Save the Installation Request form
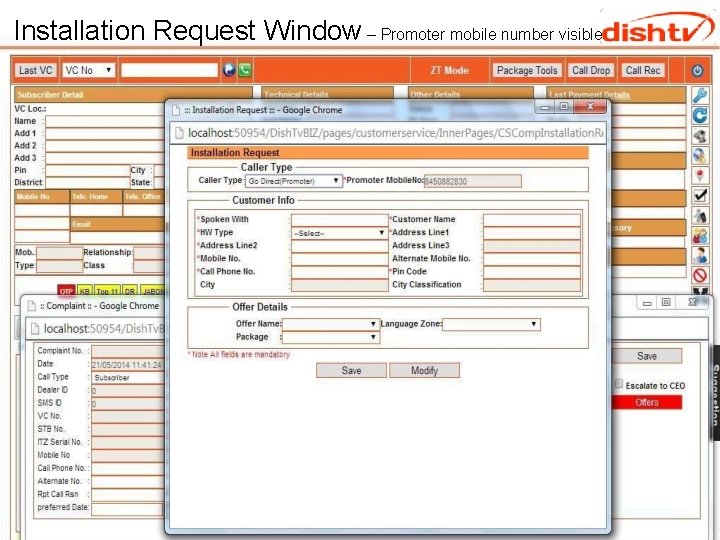 tap(351, 371)
